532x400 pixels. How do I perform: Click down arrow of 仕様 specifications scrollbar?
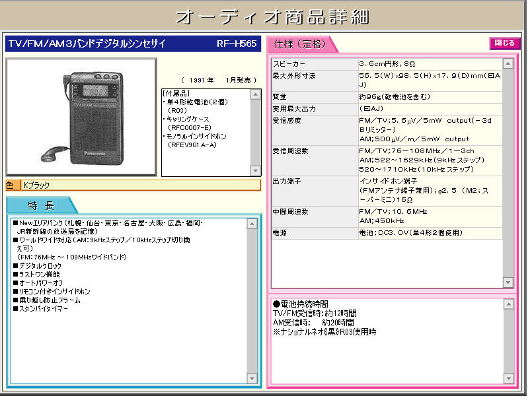coord(508,282)
